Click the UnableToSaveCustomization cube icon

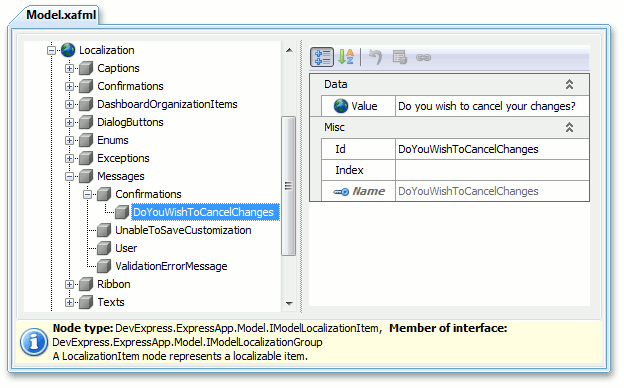[x=104, y=230]
